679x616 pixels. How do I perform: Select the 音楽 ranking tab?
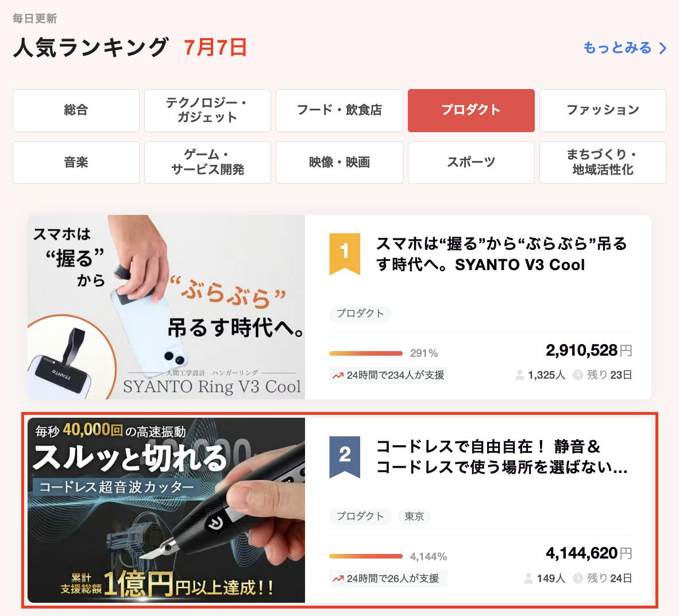tap(76, 163)
